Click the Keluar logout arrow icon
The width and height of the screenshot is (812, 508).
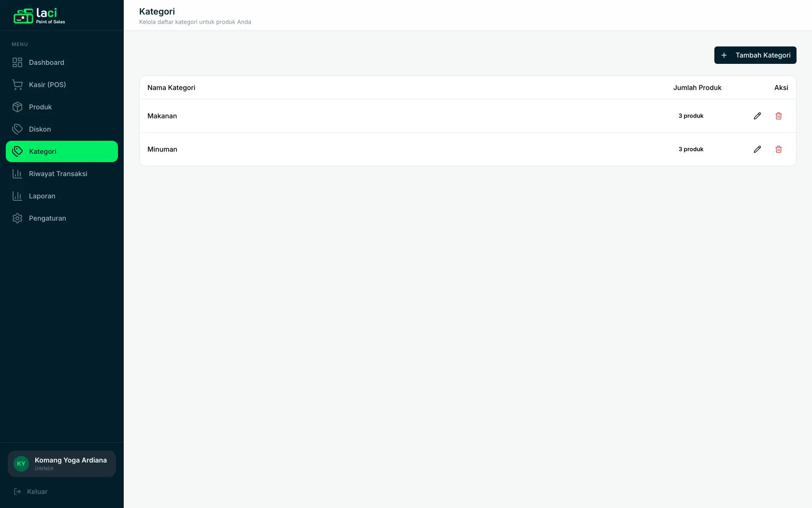tap(17, 492)
